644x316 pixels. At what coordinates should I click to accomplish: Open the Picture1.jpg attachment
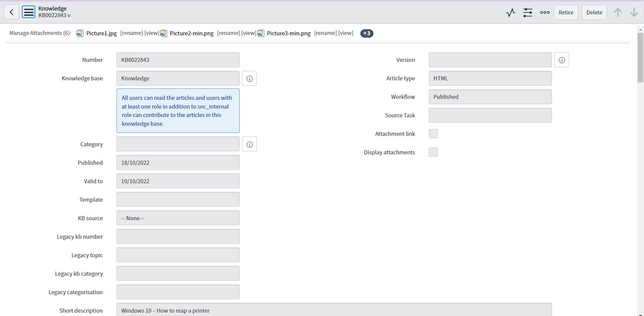pos(101,33)
